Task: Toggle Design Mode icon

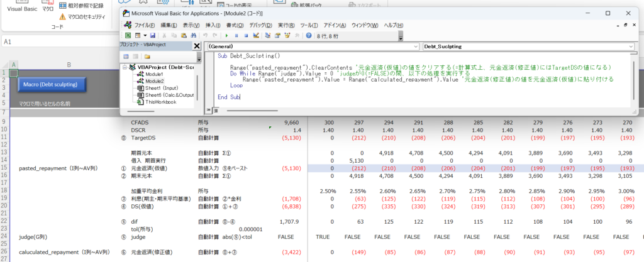Action: (x=256, y=36)
